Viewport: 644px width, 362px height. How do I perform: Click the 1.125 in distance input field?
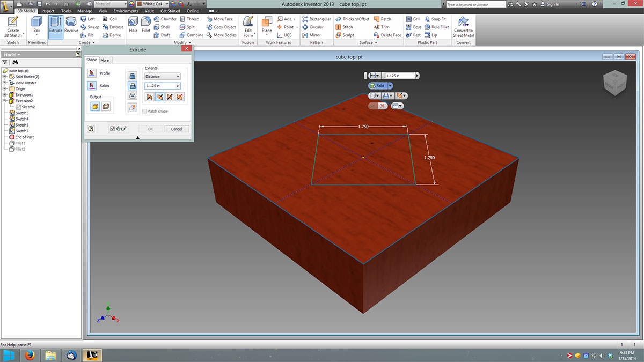[160, 86]
